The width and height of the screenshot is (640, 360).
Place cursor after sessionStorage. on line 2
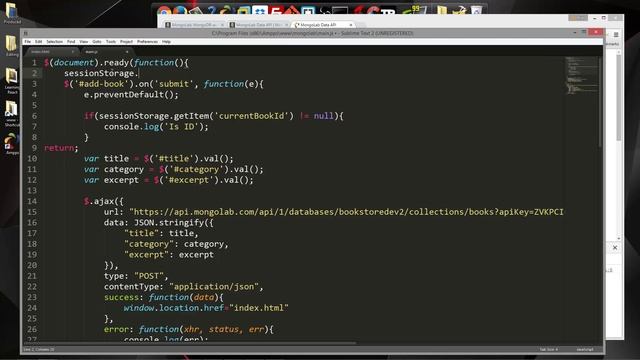coord(139,73)
